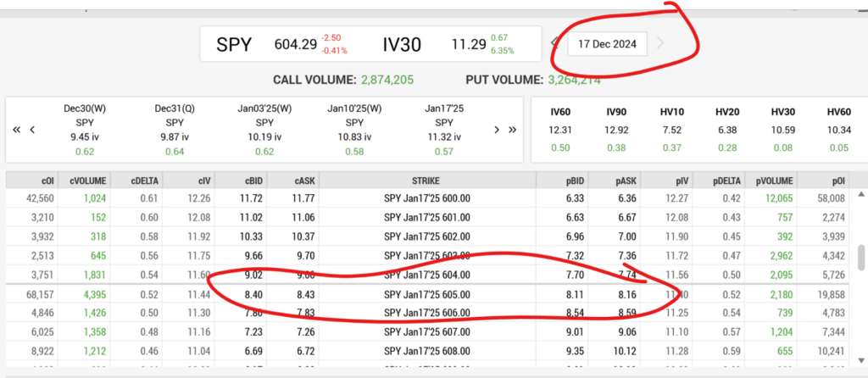868x378 pixels.
Task: Click put bid 8.11 on 605 strike
Action: [575, 294]
